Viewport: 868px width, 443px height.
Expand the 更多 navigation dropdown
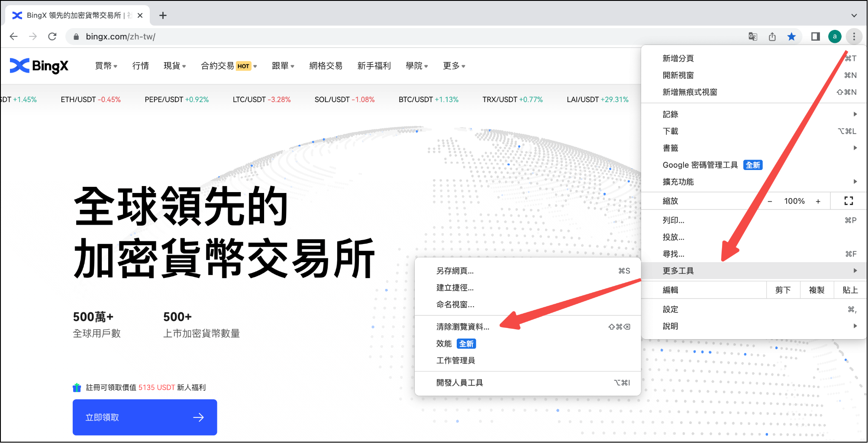[x=454, y=66]
